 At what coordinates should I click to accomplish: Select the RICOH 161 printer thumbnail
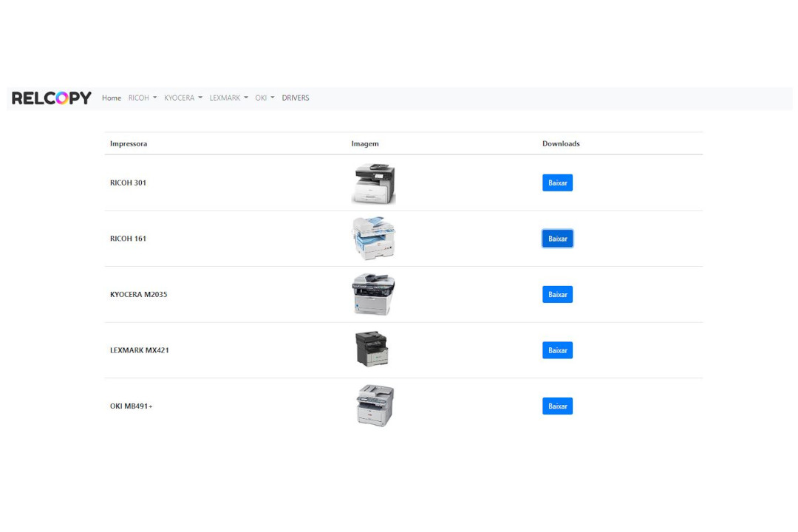[x=374, y=238]
